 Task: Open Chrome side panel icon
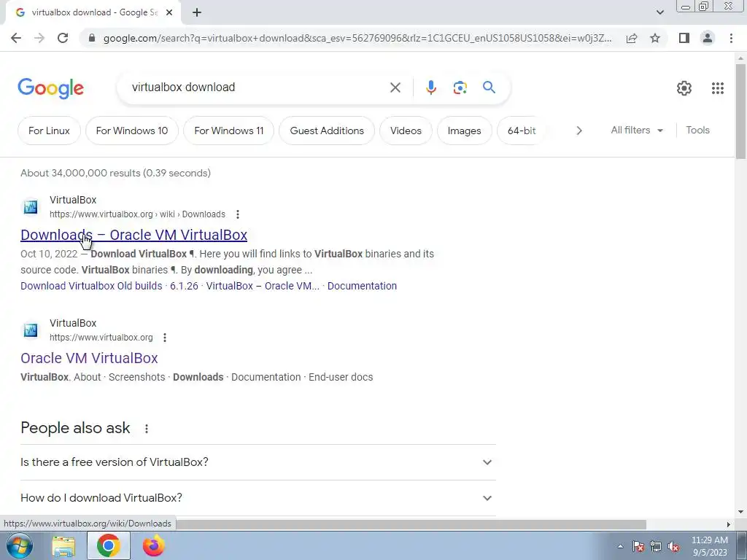click(x=684, y=38)
